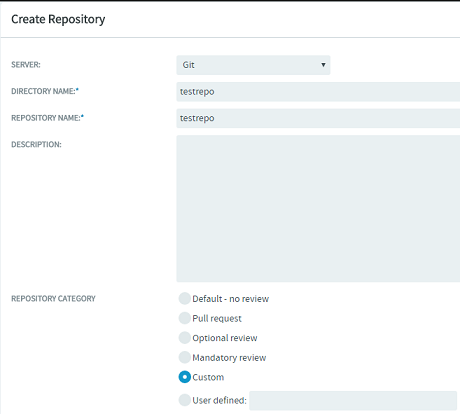Click the required asterisk beside Directory Name
Image resolution: width=460 pixels, height=414 pixels.
click(x=77, y=90)
